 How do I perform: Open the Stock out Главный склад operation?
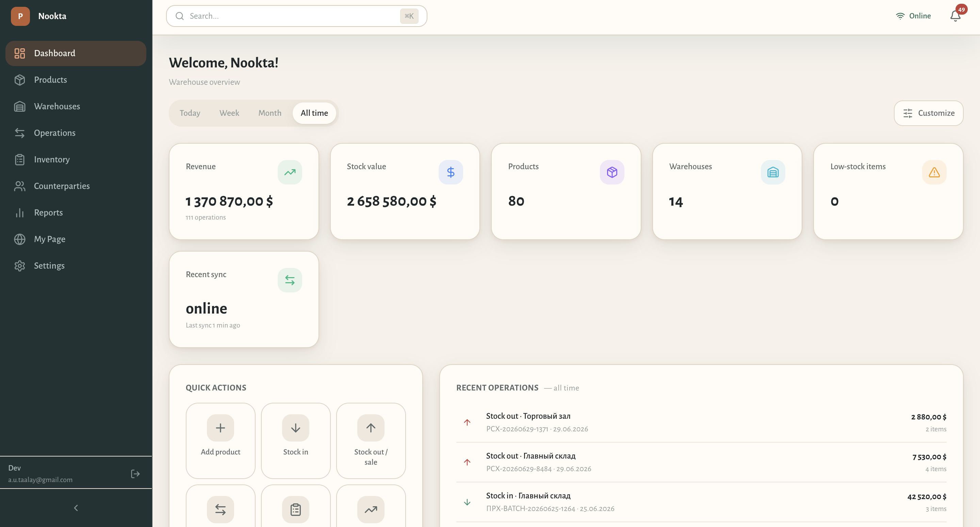tap(701, 462)
